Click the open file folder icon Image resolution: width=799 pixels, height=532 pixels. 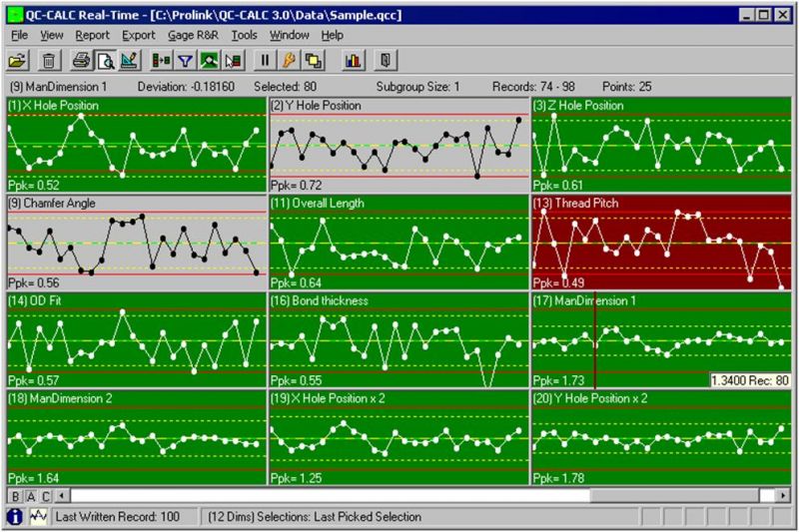tap(18, 61)
